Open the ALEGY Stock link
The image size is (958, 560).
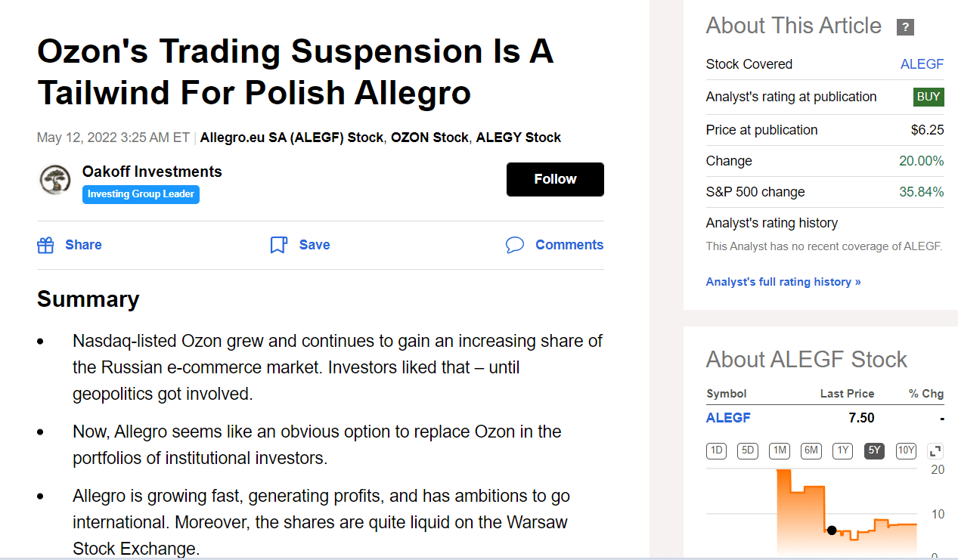click(x=518, y=138)
